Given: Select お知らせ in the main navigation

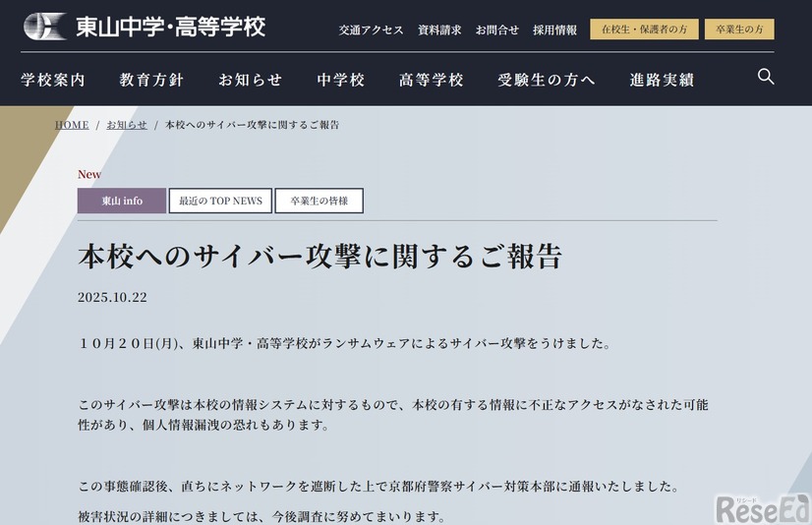Looking at the screenshot, I should point(250,80).
